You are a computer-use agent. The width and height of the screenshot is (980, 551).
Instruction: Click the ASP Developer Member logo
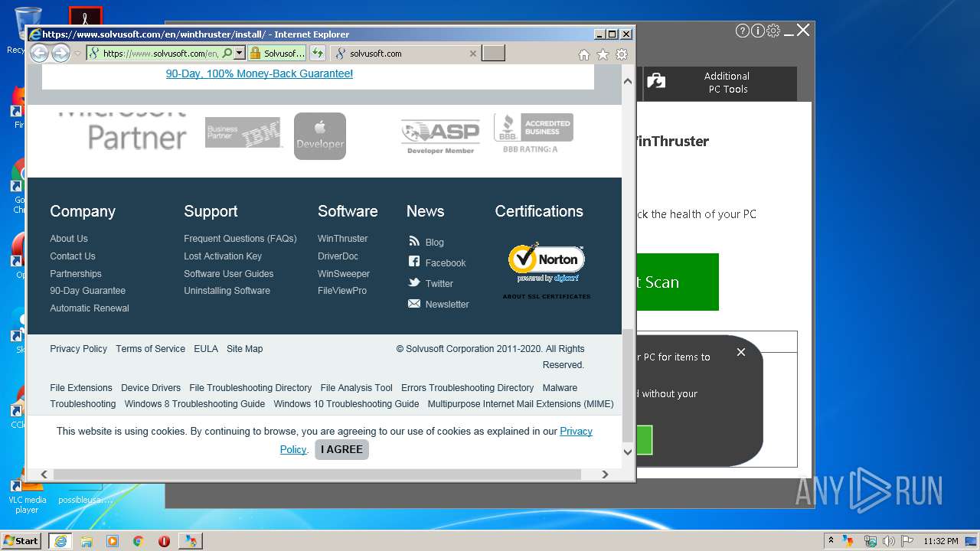point(440,137)
